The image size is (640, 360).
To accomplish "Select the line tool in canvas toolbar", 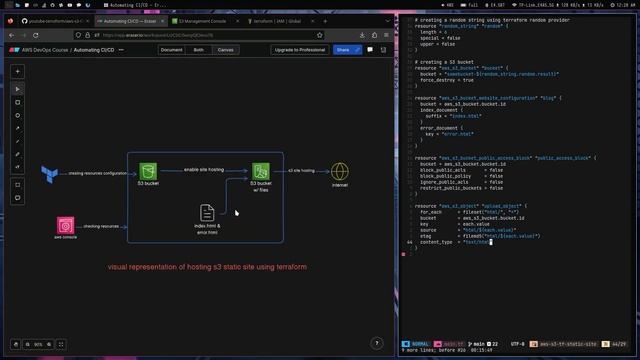I will (x=18, y=142).
